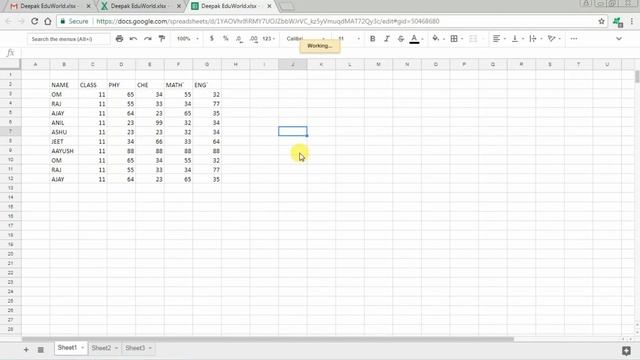Image resolution: width=640 pixels, height=360 pixels.
Task: Click the NAME header cell
Action: [x=64, y=85]
